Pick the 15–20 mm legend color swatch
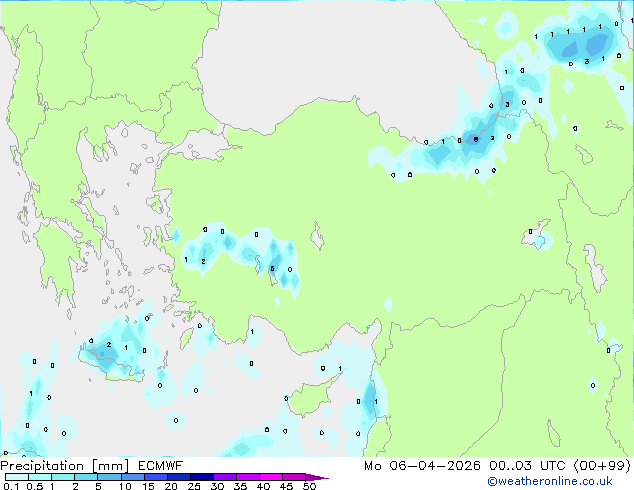 (156, 477)
